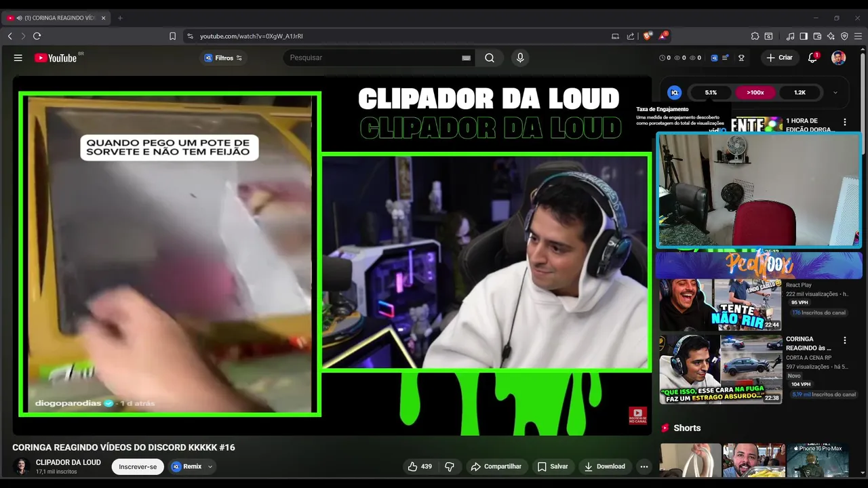Open the YouTube guide hamburger menu
Screen dimensions: 868x488
click(x=18, y=58)
